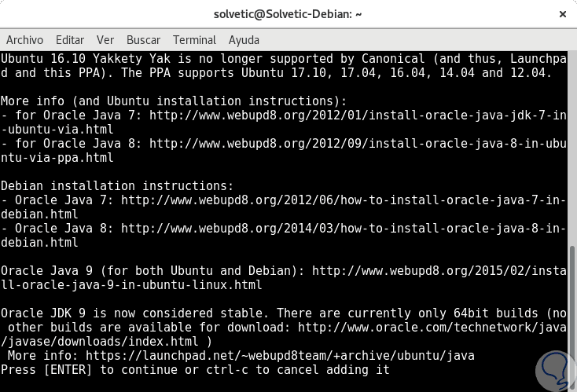Click '/javase/downloads/index.html )' text

pyautogui.click(x=106, y=341)
